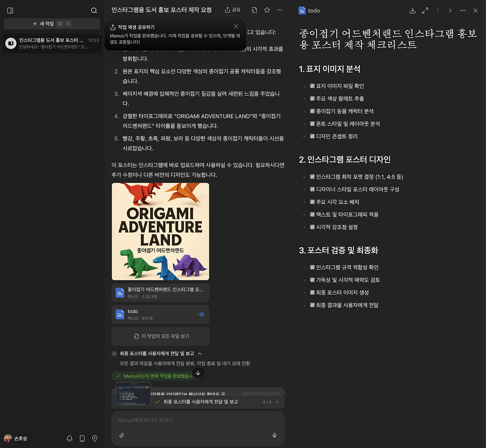Go to the next file with the right chevron
The width and height of the screenshot is (486, 448).
coord(450,10)
